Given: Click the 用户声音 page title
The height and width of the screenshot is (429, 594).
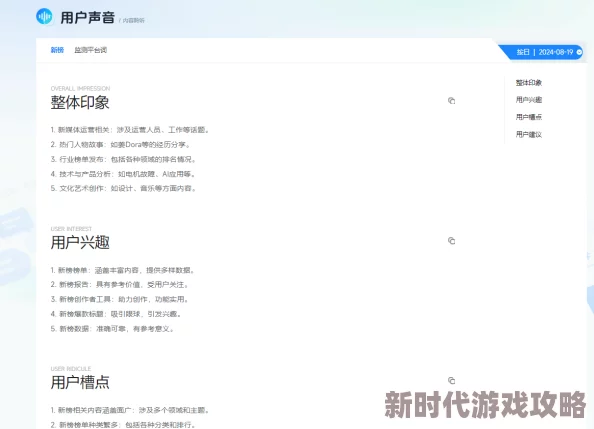Looking at the screenshot, I should [x=88, y=17].
